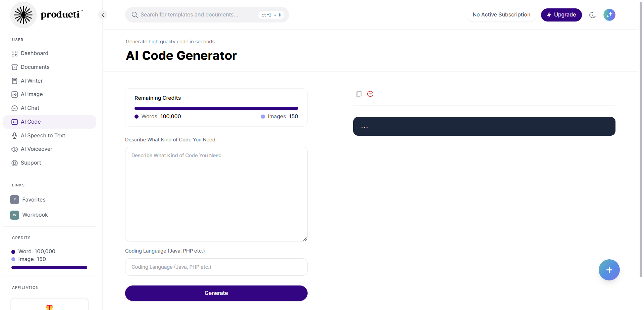Open the Support page
The height and width of the screenshot is (310, 644).
[31, 163]
